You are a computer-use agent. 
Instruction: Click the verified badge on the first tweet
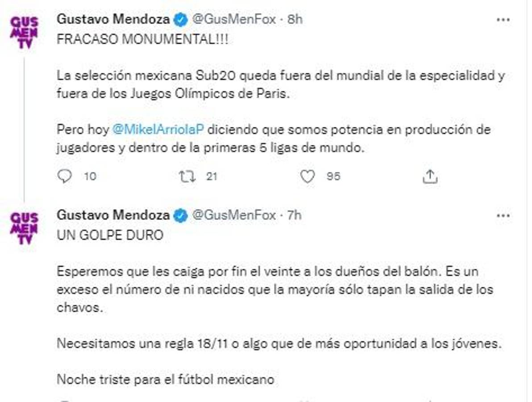[180, 18]
